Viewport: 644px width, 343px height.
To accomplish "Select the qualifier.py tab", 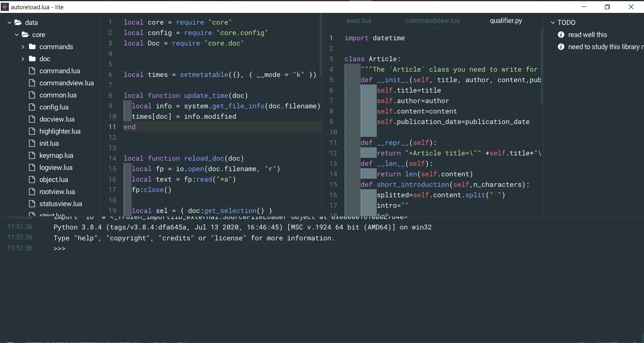I will [x=506, y=21].
